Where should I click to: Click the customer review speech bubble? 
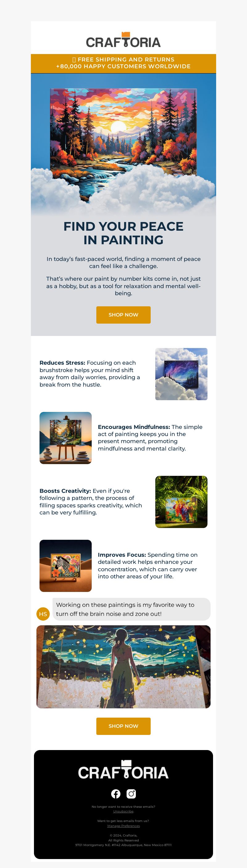coord(132,609)
